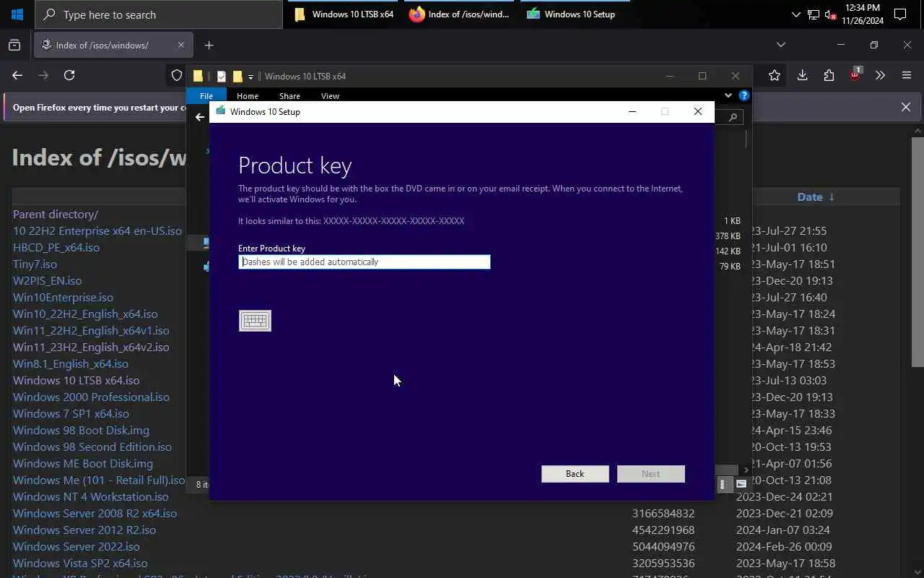Click the Back button in Setup
Viewport: 924px width, 578px height.
[x=575, y=474]
